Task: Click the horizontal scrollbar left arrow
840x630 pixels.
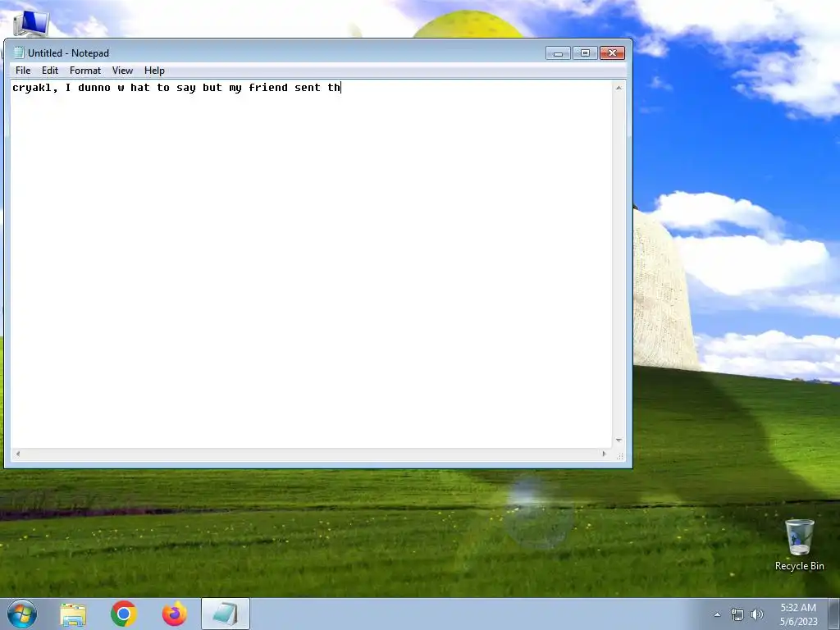Action: (18, 454)
